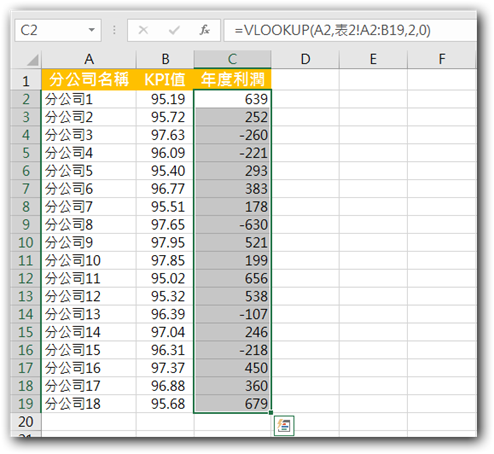The image size is (494, 454).
Task: Click the 分公司名稱 header cell
Action: point(89,80)
